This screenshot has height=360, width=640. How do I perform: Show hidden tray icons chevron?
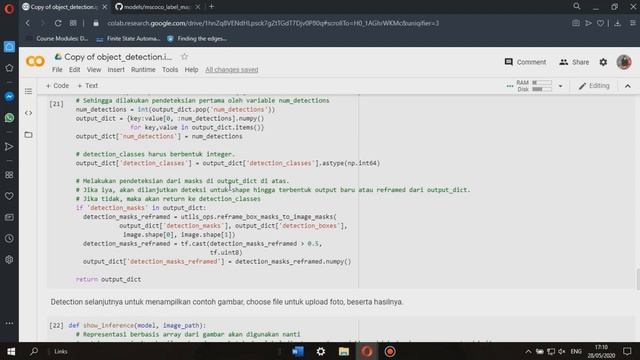pos(528,351)
